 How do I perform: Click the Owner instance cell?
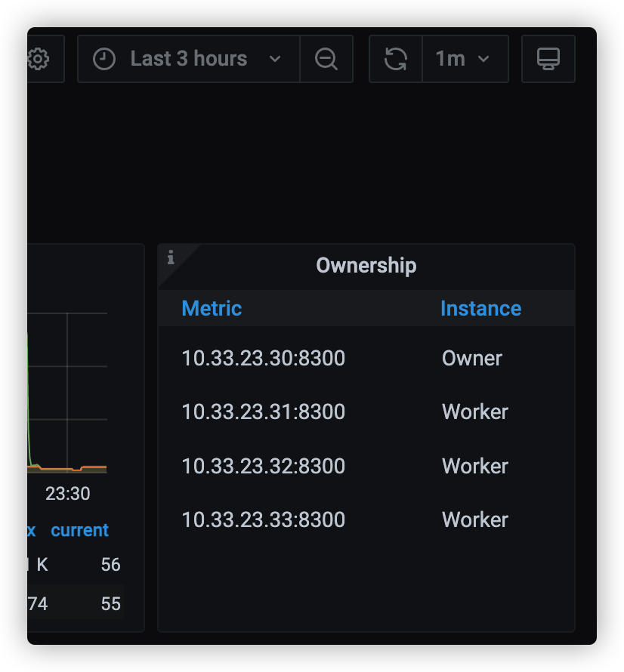tap(472, 358)
